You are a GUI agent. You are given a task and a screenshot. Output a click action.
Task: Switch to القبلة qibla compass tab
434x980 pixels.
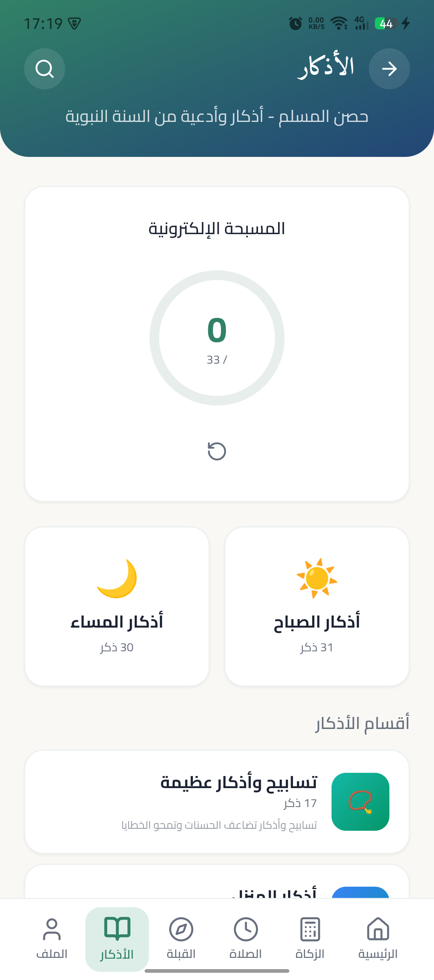point(181,938)
